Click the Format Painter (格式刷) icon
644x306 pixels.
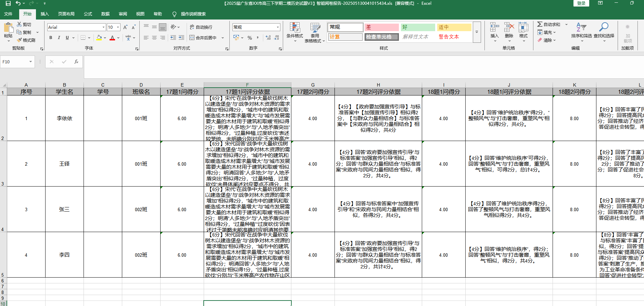coord(20,40)
